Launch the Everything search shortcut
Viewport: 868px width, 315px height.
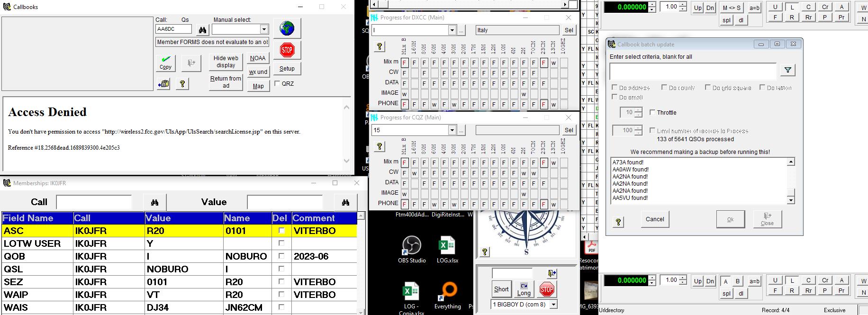point(447,296)
